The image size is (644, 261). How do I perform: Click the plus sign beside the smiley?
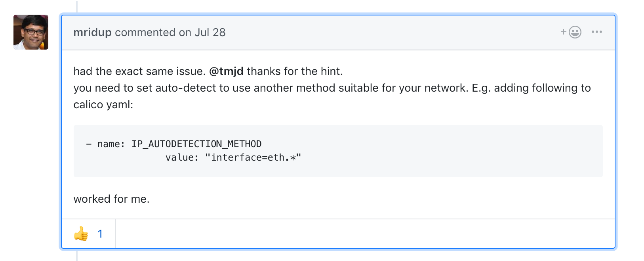[x=563, y=32]
